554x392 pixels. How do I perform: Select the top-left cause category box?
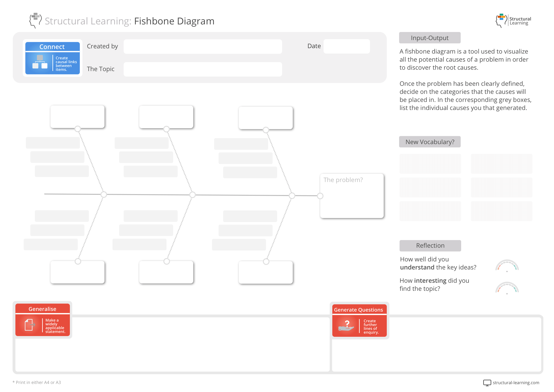point(77,117)
